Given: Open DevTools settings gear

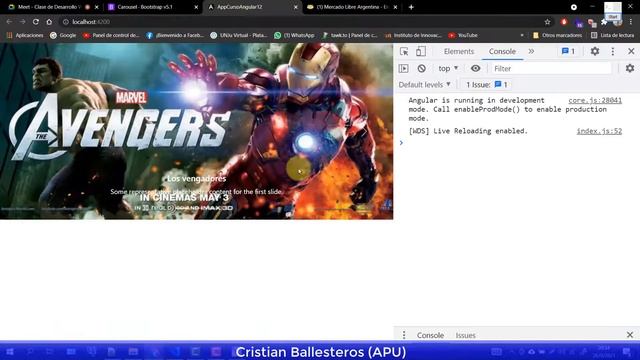Looking at the screenshot, I should point(595,51).
